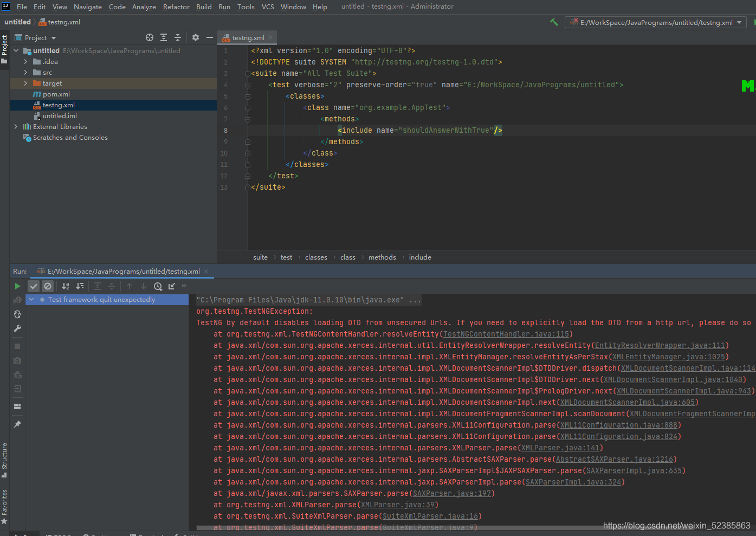Switch to testng.xml editor tab
Viewport: 756px width, 536px height.
tap(248, 37)
